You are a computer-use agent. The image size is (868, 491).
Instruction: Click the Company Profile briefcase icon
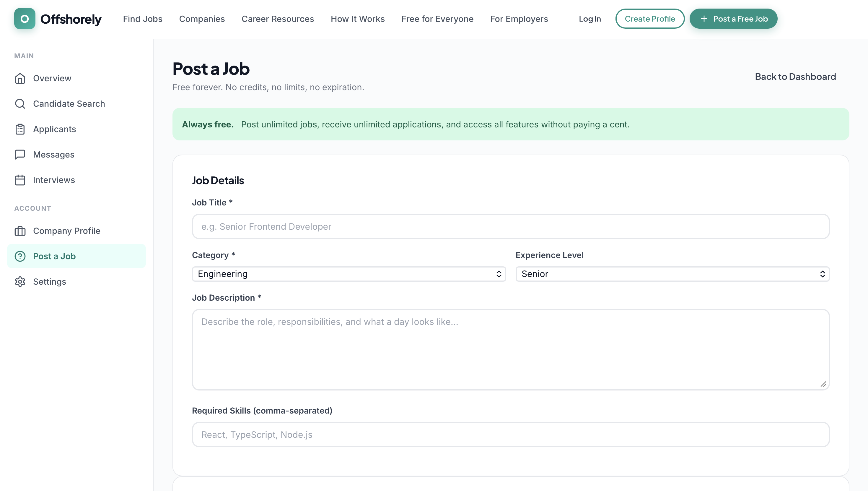pyautogui.click(x=20, y=231)
